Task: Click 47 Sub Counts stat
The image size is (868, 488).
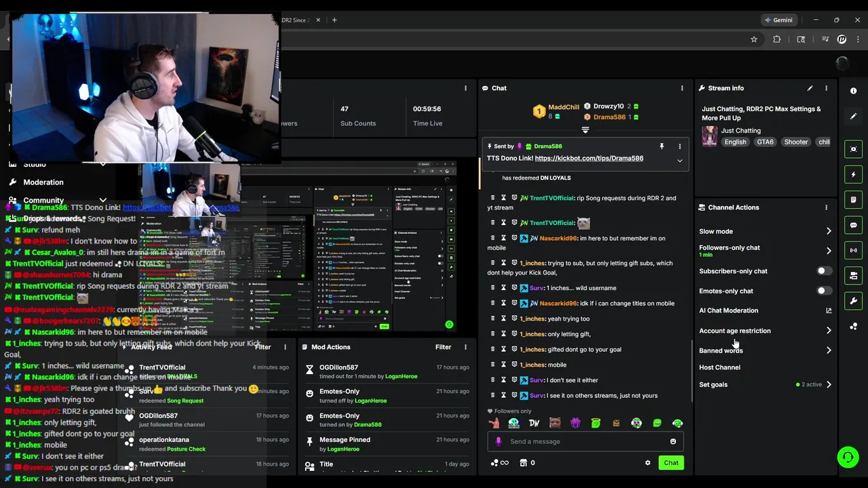Action: point(358,116)
